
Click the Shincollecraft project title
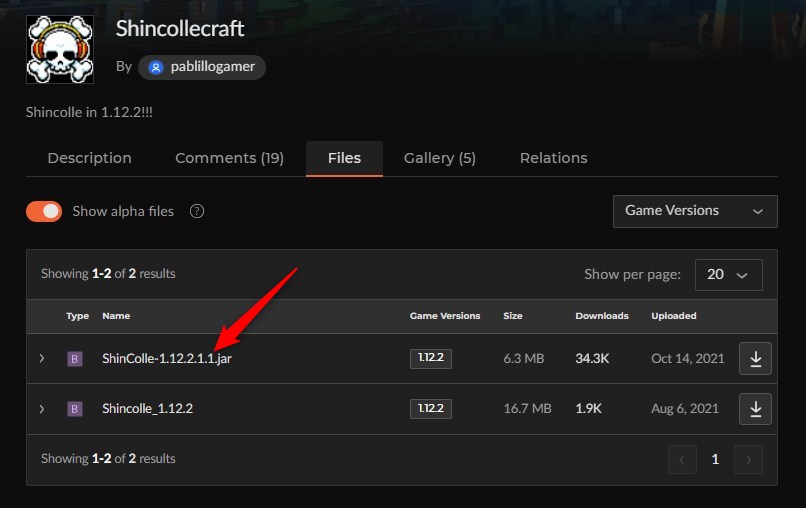pyautogui.click(x=180, y=28)
